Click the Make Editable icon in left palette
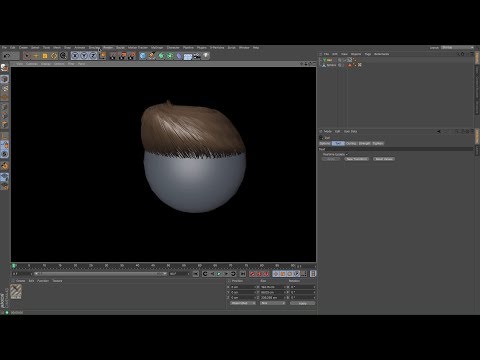 point(4,68)
